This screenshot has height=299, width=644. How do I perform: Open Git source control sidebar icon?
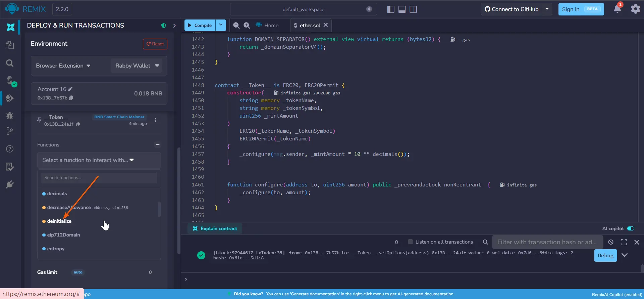pos(10,131)
